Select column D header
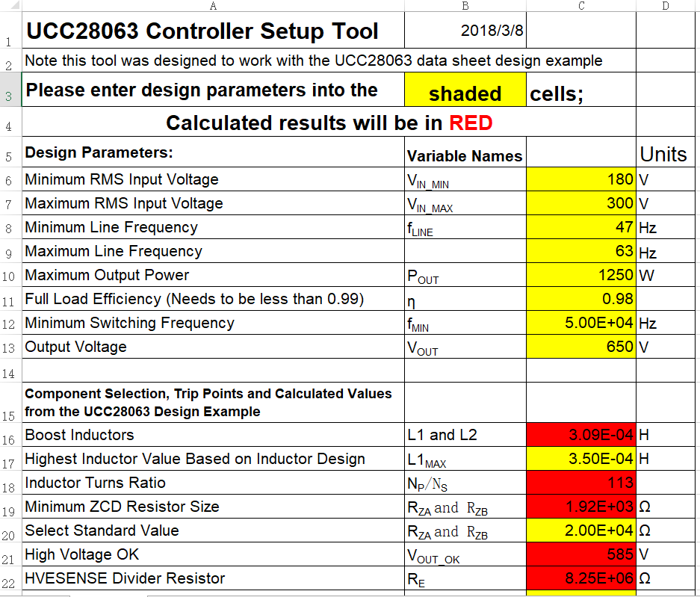The height and width of the screenshot is (597, 700). [x=665, y=5]
